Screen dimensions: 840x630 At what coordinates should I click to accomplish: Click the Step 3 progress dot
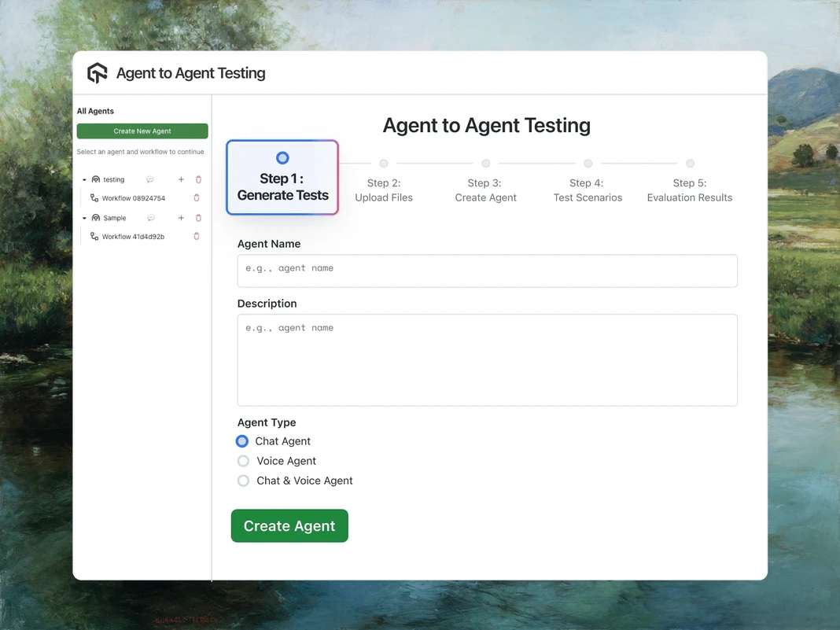pyautogui.click(x=486, y=164)
